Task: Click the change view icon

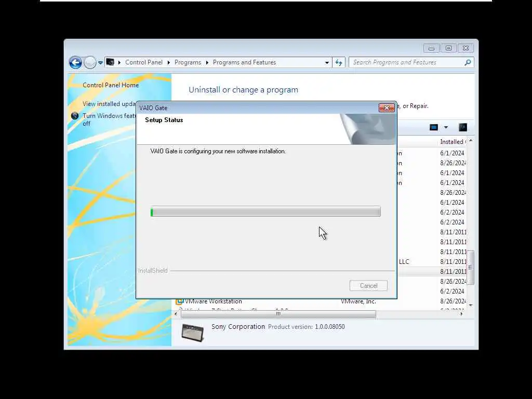Action: coord(434,127)
